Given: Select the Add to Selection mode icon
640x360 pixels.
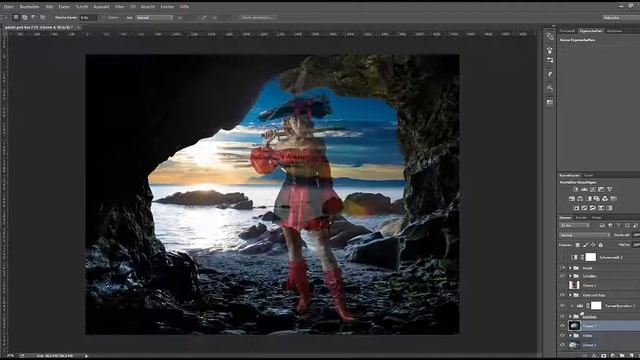Looking at the screenshot, I should [25, 18].
